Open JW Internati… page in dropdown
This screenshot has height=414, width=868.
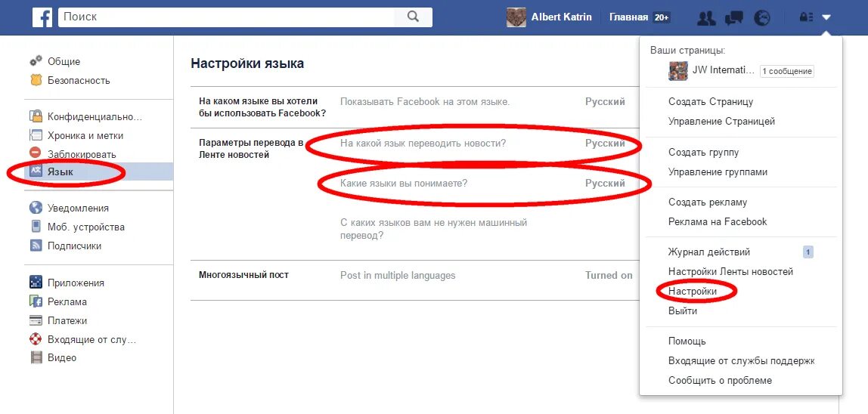724,70
